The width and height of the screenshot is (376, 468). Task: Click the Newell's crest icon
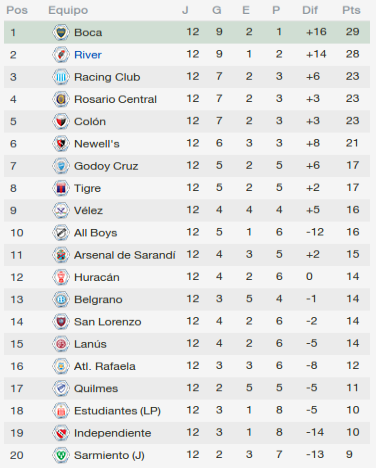[x=61, y=144]
